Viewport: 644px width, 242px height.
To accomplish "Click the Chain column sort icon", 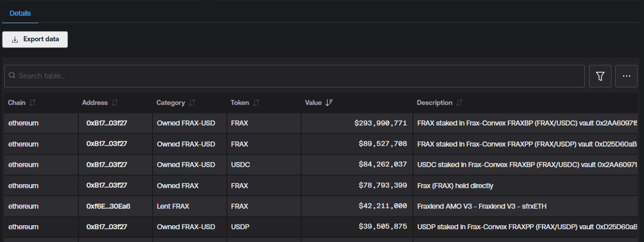I will (x=33, y=103).
